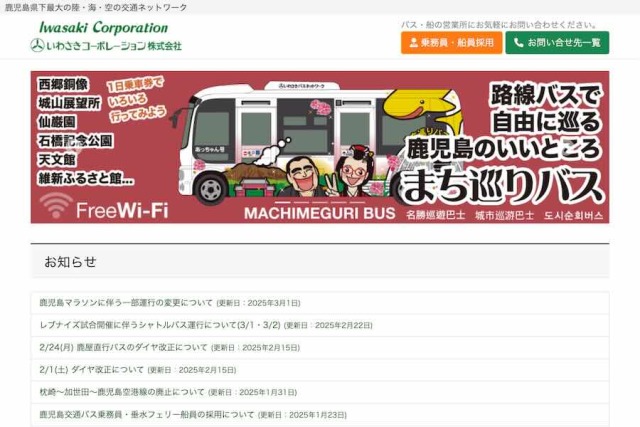Click the person icon on orange recruitment button
The image size is (640, 427).
tap(413, 42)
